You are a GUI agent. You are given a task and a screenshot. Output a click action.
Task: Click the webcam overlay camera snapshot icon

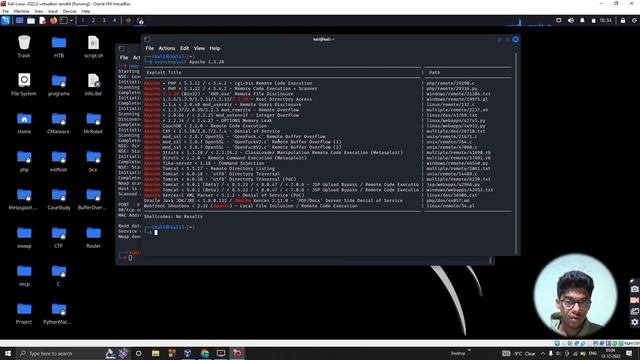tap(634, 289)
